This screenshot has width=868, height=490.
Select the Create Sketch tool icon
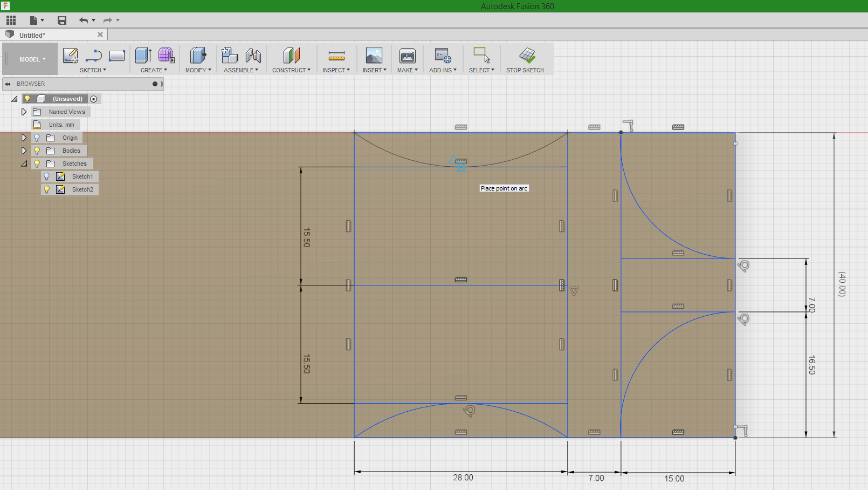pos(71,55)
